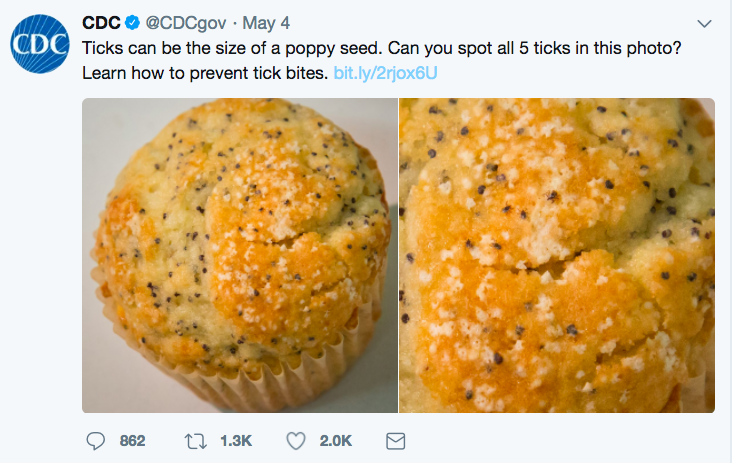Click the envelope direct message icon
This screenshot has width=732, height=463.
(x=395, y=440)
